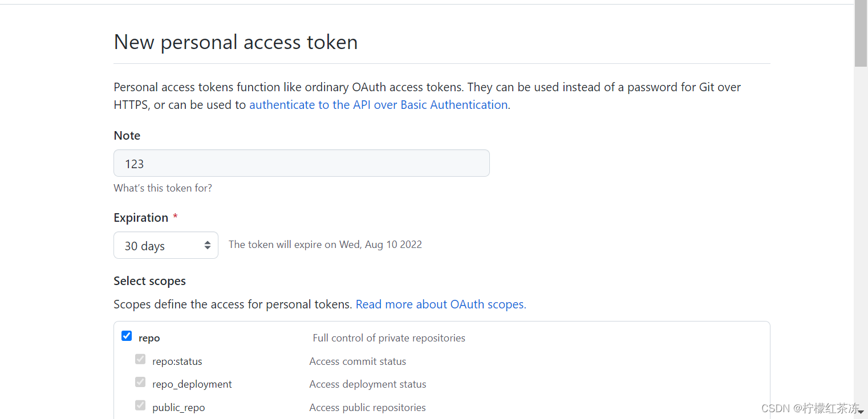
Task: Click the Expiration label
Action: click(x=141, y=218)
